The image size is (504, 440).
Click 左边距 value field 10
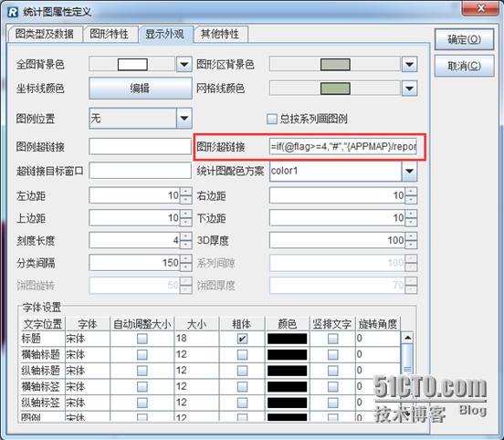135,195
